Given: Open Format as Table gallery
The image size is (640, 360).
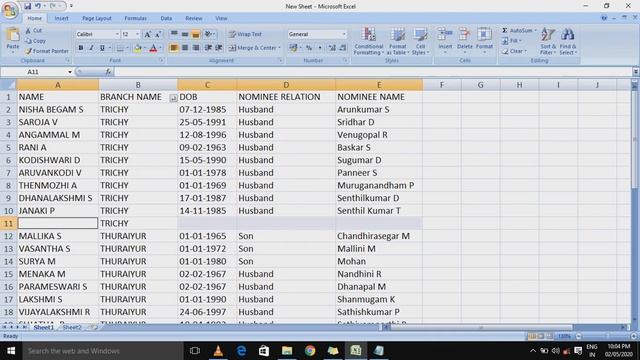Looking at the screenshot, I should click(x=398, y=41).
